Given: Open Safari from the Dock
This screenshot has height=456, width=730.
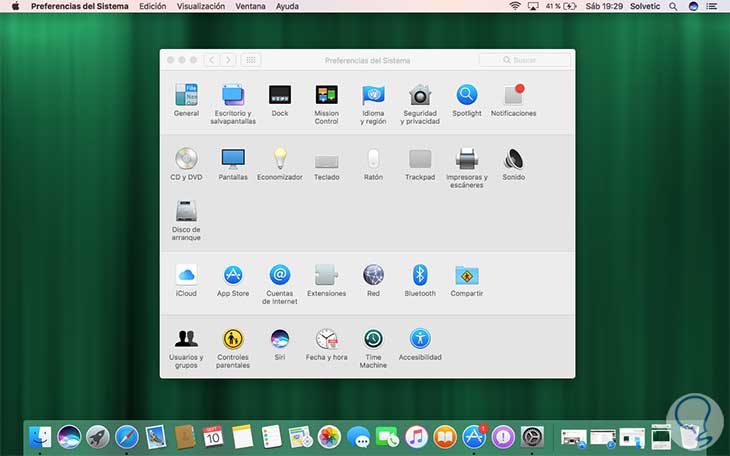Looking at the screenshot, I should pos(127,437).
